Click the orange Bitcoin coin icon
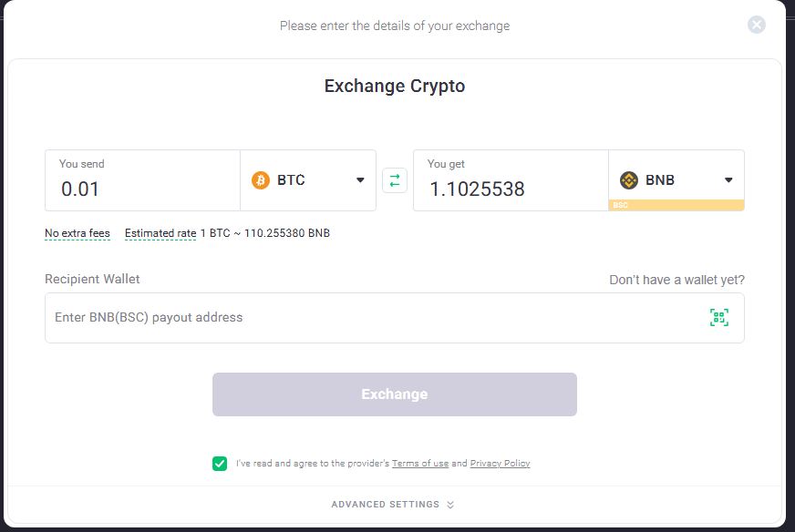This screenshot has width=795, height=532. click(261, 180)
